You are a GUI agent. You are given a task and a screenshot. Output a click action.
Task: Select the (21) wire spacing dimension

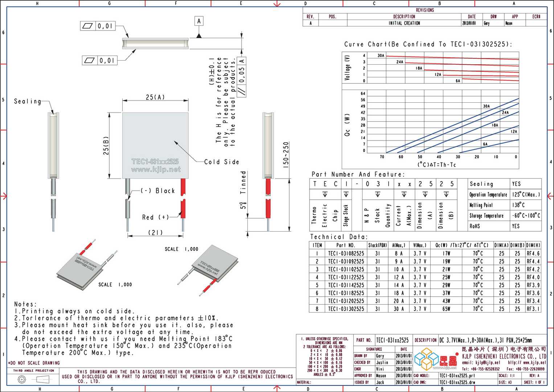[x=155, y=232]
